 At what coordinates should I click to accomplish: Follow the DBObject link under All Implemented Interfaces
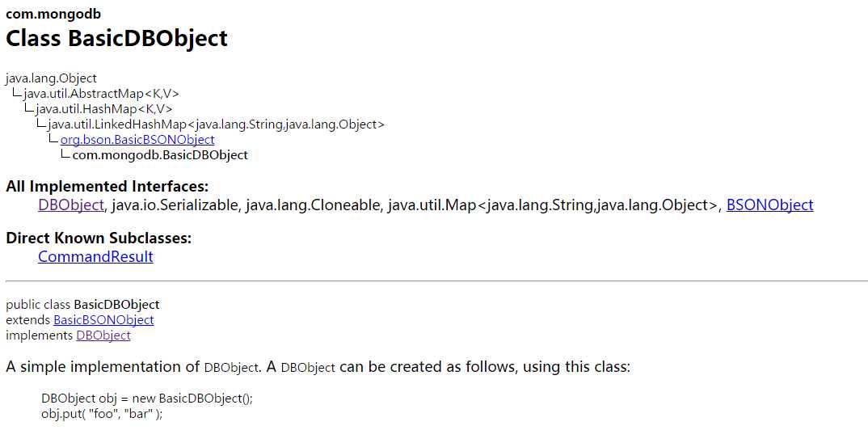71,205
